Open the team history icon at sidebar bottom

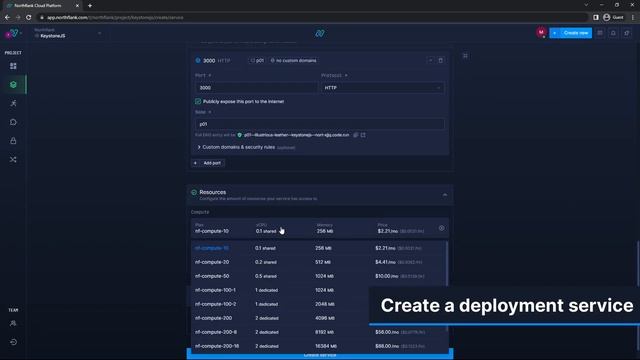click(13, 342)
